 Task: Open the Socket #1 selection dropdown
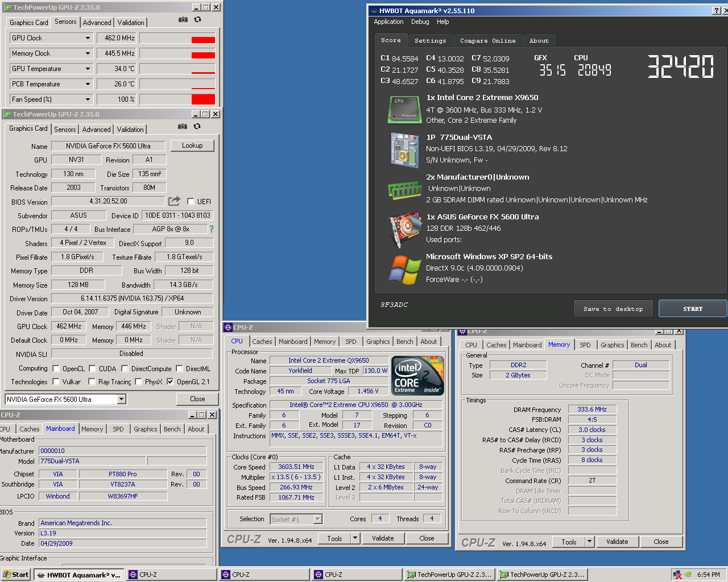(x=318, y=519)
